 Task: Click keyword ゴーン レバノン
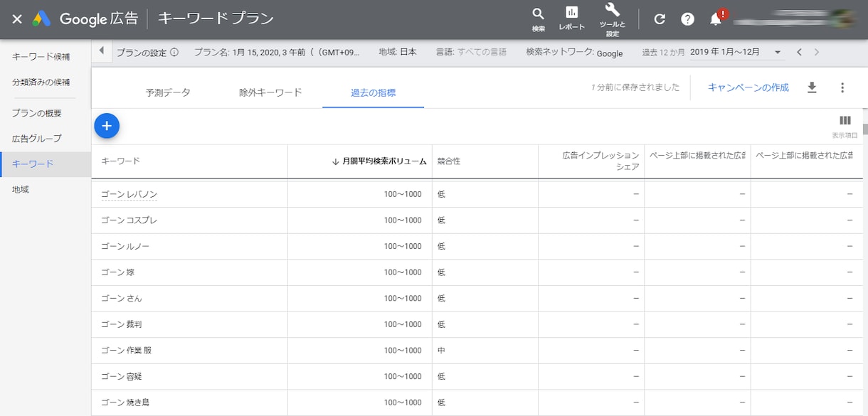(129, 195)
